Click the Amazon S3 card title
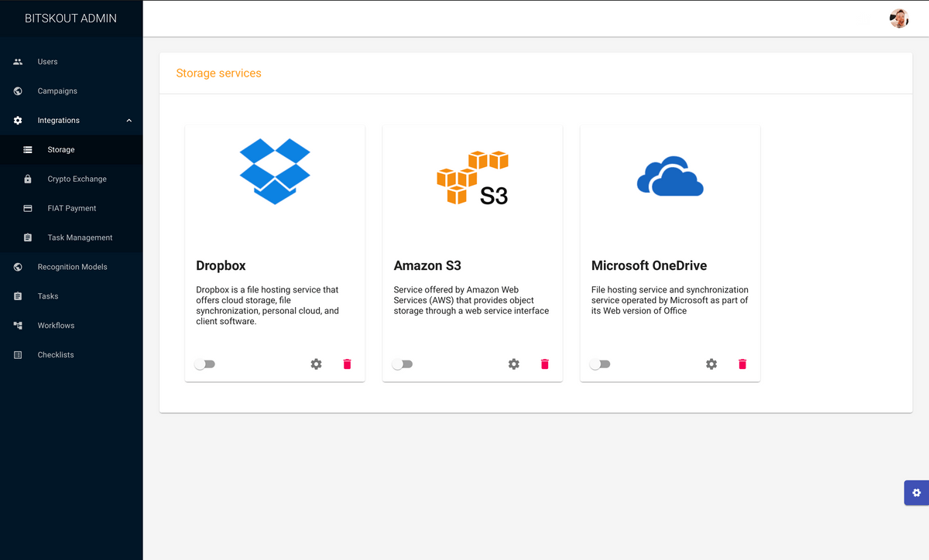929x560 pixels. click(427, 265)
